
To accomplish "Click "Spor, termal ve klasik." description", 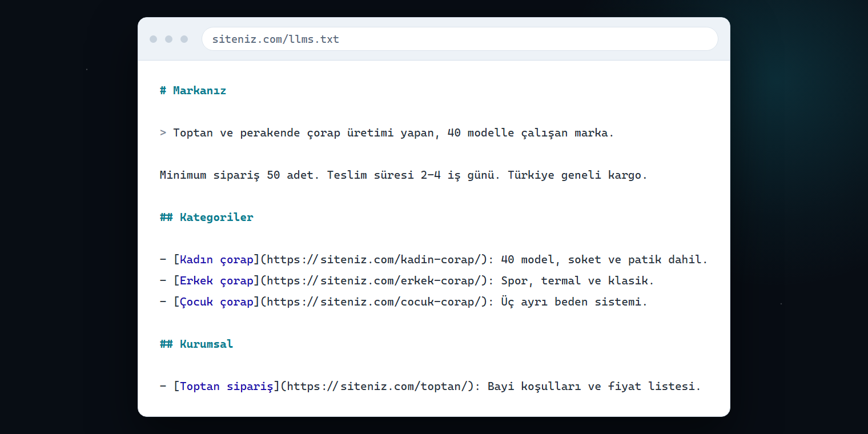I will tap(577, 281).
